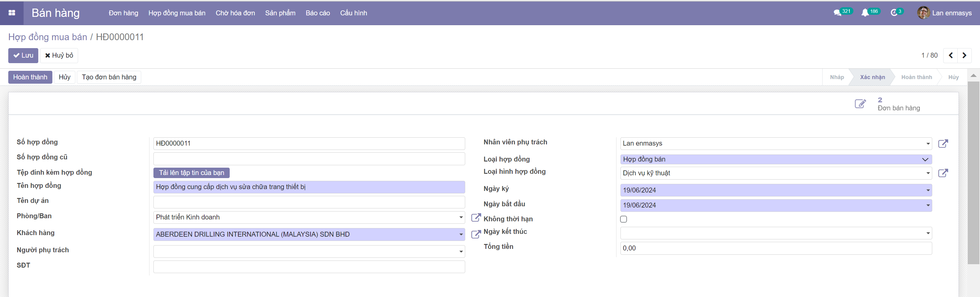Click the Tên dự án input field

pos(308,202)
